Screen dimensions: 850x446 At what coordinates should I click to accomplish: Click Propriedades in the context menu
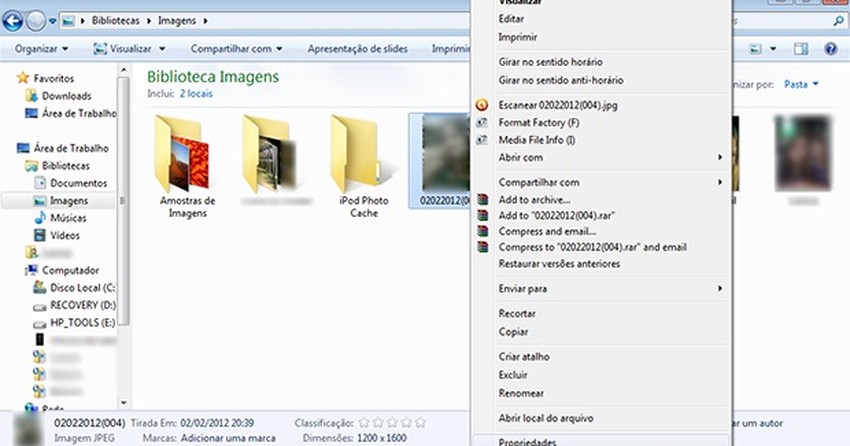click(x=527, y=441)
